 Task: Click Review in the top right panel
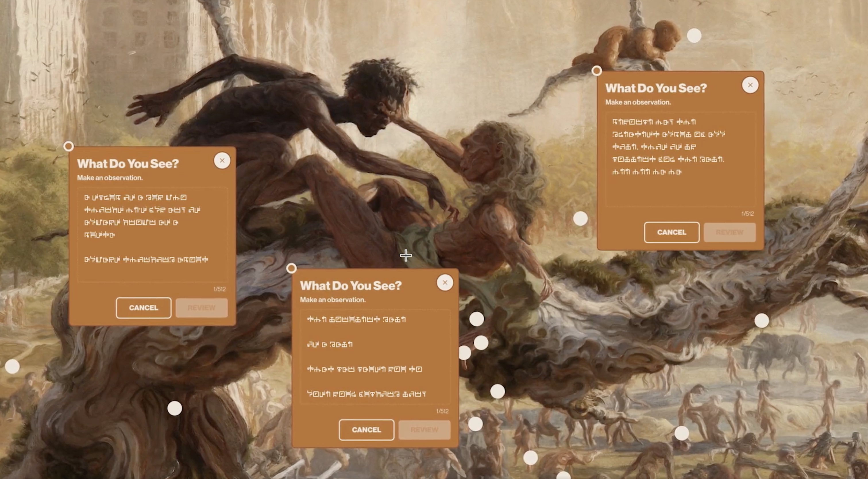pos(730,232)
